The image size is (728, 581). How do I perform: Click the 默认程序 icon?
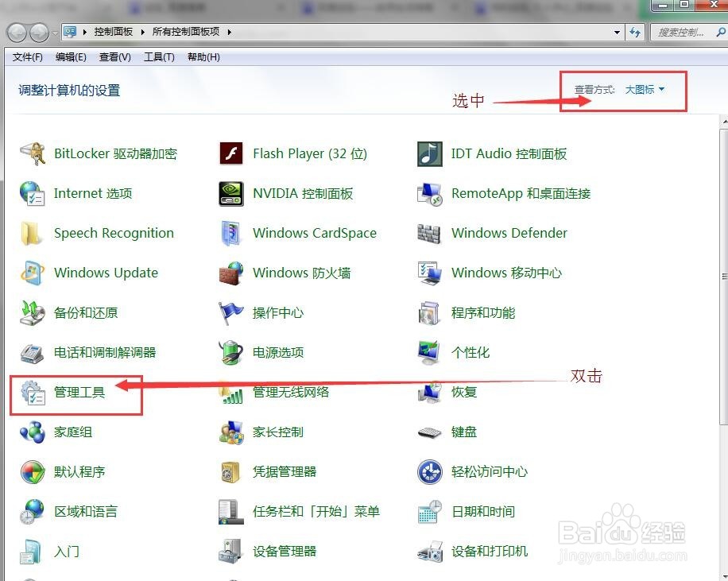pos(33,472)
